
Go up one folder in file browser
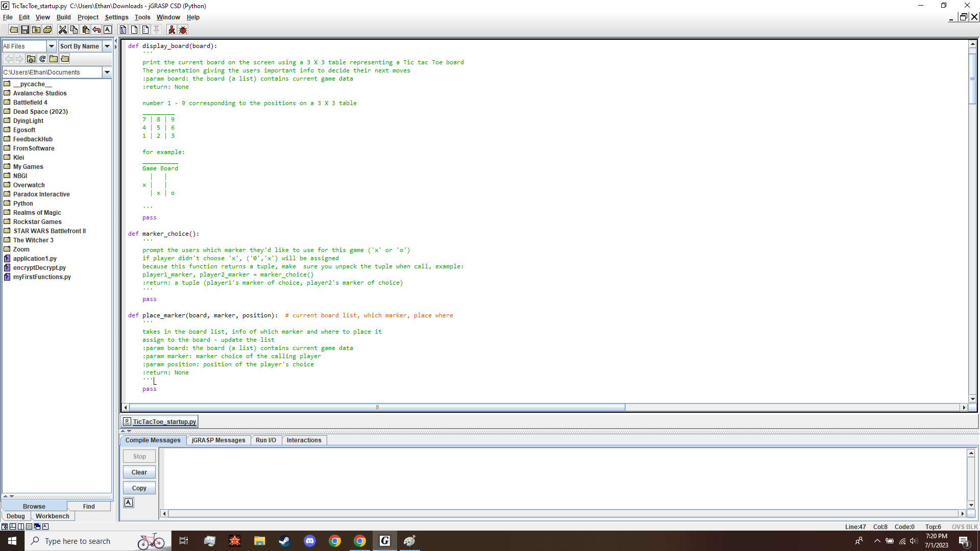pyautogui.click(x=31, y=59)
